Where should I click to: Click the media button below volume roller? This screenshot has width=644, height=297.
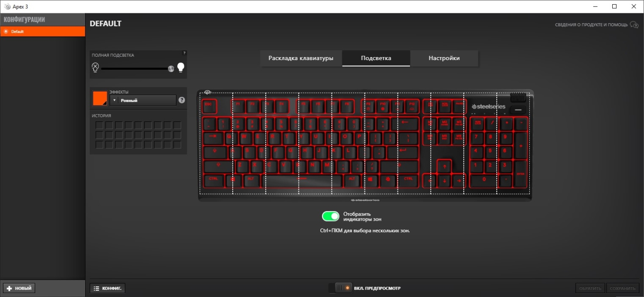518,110
